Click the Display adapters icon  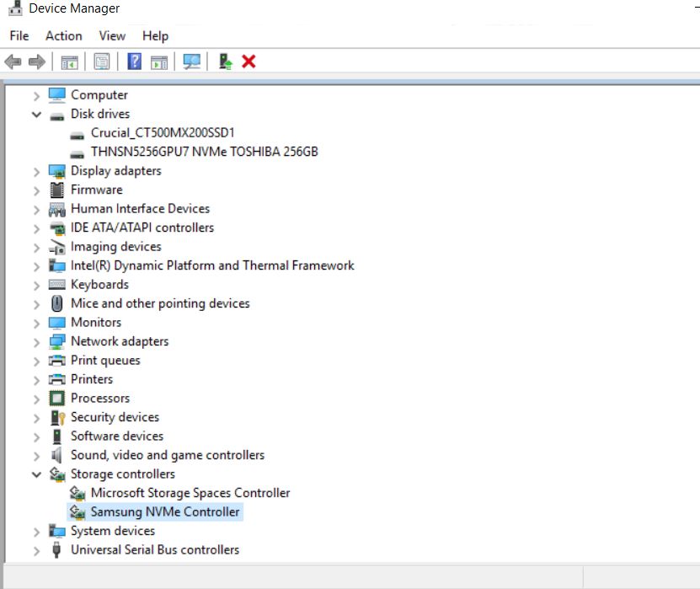click(56, 171)
